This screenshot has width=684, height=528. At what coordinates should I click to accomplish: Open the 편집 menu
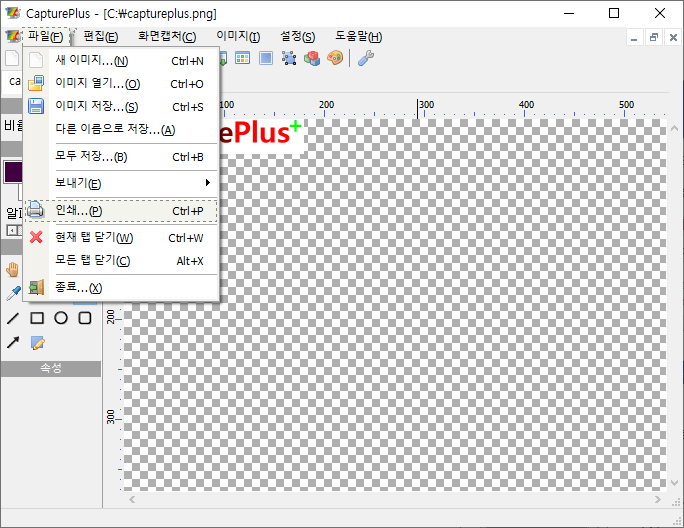tap(100, 37)
